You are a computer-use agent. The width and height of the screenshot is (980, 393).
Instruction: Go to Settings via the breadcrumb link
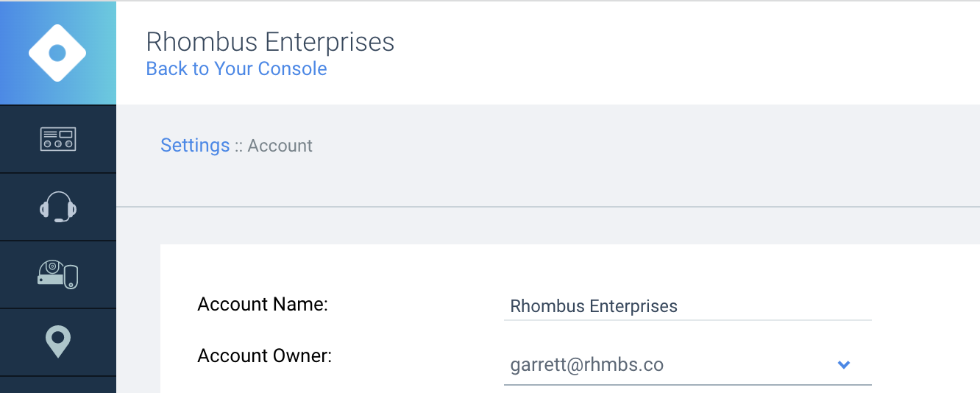tap(195, 145)
